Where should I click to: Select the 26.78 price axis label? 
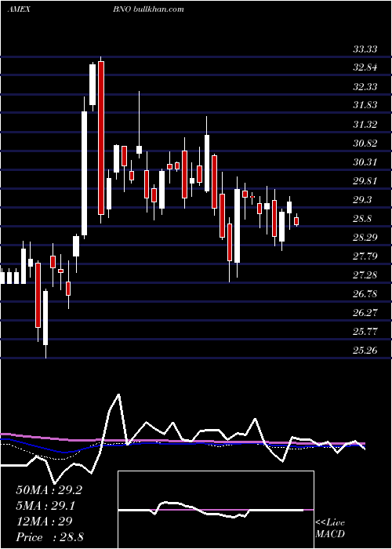pos(365,294)
